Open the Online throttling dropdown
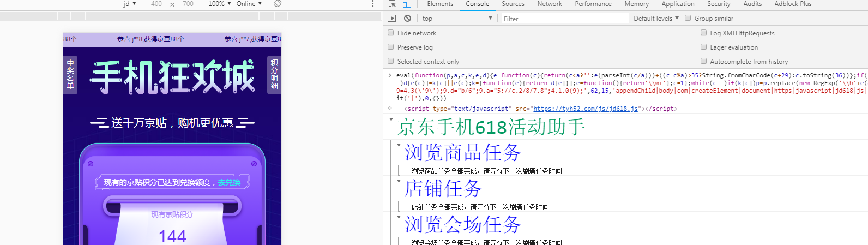 (249, 4)
